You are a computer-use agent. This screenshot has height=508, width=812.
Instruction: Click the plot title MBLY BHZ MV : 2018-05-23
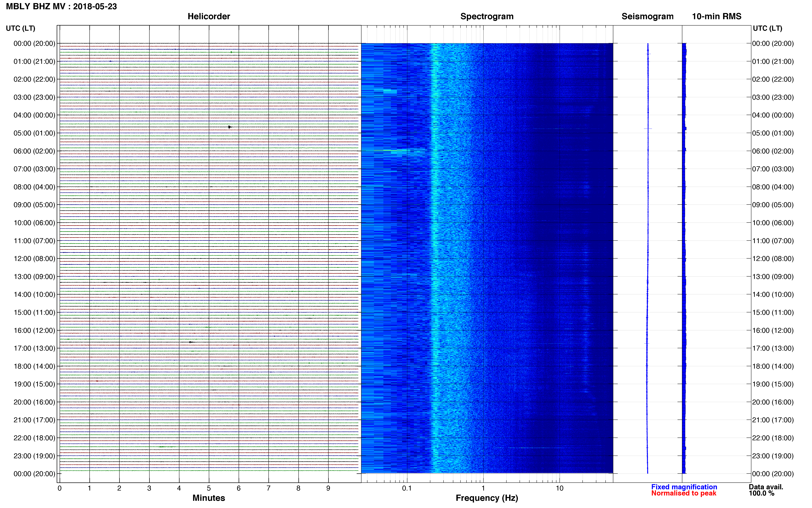coord(61,6)
